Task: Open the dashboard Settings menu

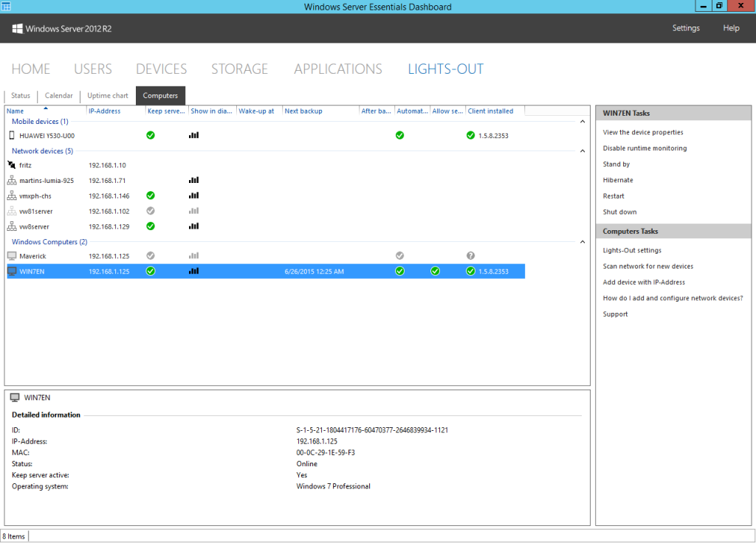Action: 686,28
